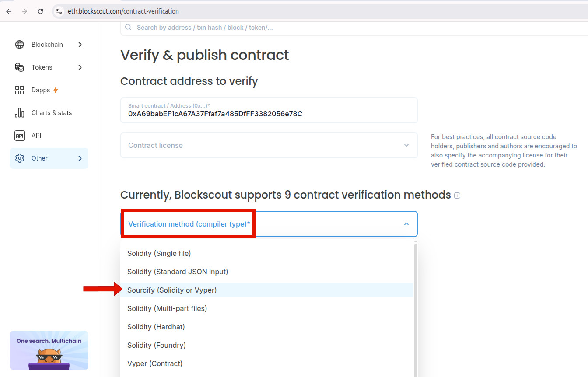Select Sourcify (Solidity or Vyper) option
588x377 pixels.
(x=267, y=290)
